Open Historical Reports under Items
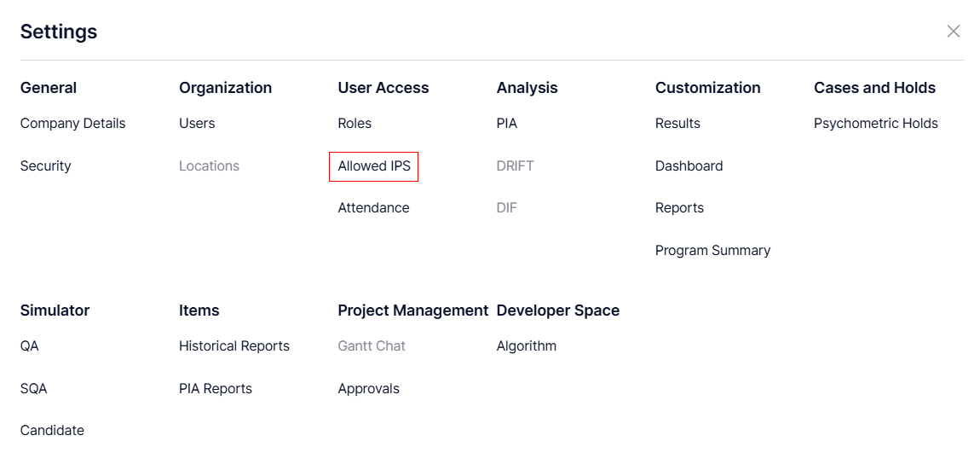This screenshot has height=476, width=980. 234,346
